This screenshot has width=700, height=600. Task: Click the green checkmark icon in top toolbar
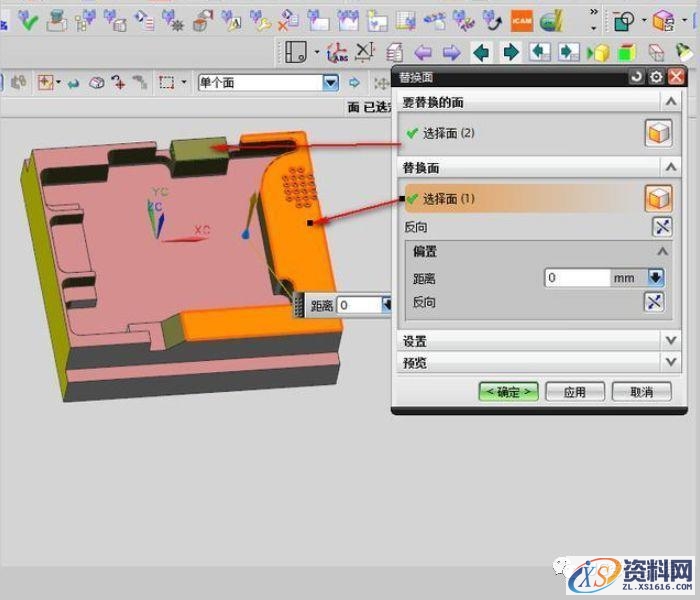(x=27, y=21)
